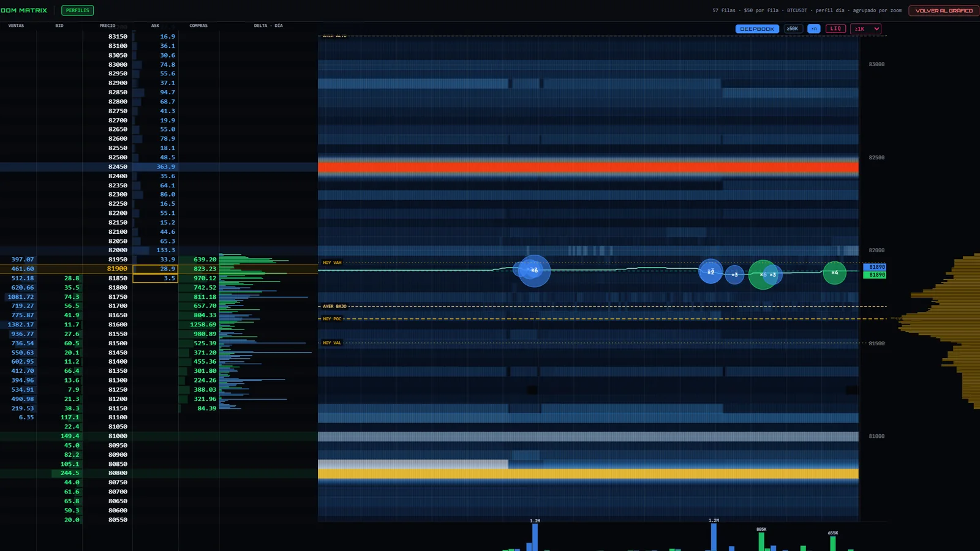Click the VENTAS column header

pyautogui.click(x=16, y=26)
